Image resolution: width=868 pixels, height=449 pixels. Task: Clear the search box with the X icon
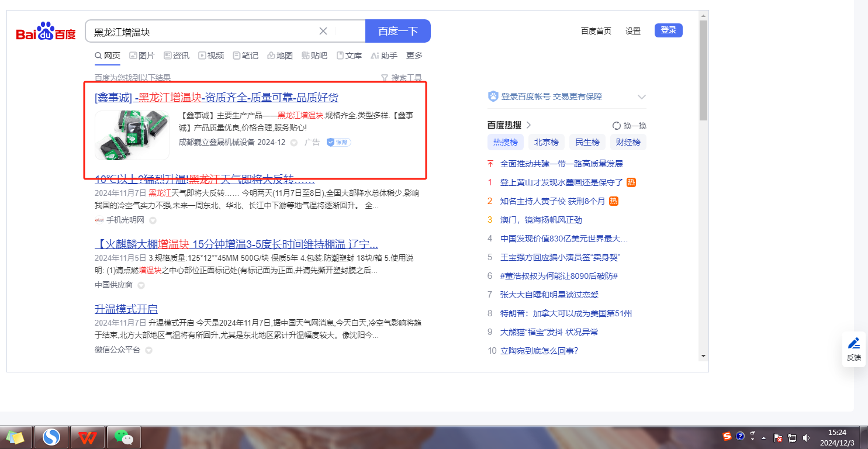(x=323, y=31)
